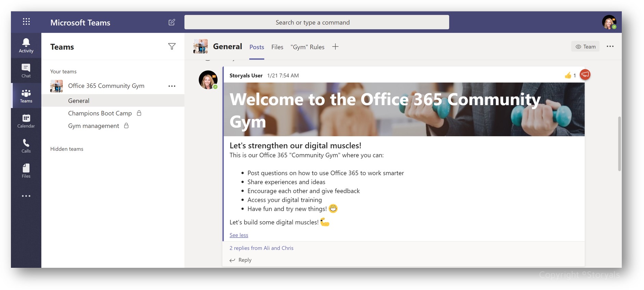
Task: Click the Search or type a command box
Action: coord(317,22)
